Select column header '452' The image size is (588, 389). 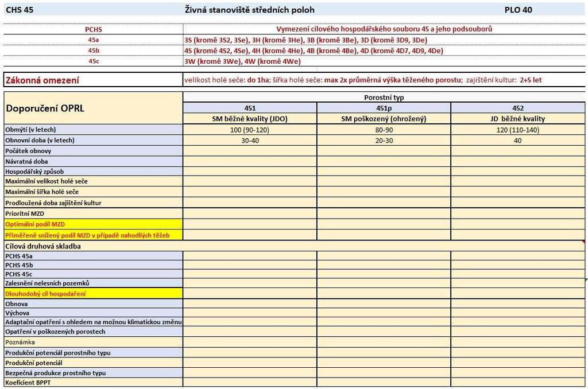click(518, 108)
